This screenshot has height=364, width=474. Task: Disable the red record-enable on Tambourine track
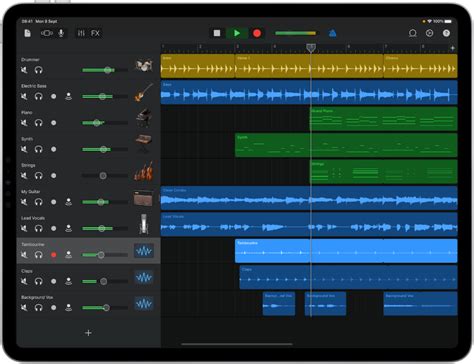(x=54, y=255)
